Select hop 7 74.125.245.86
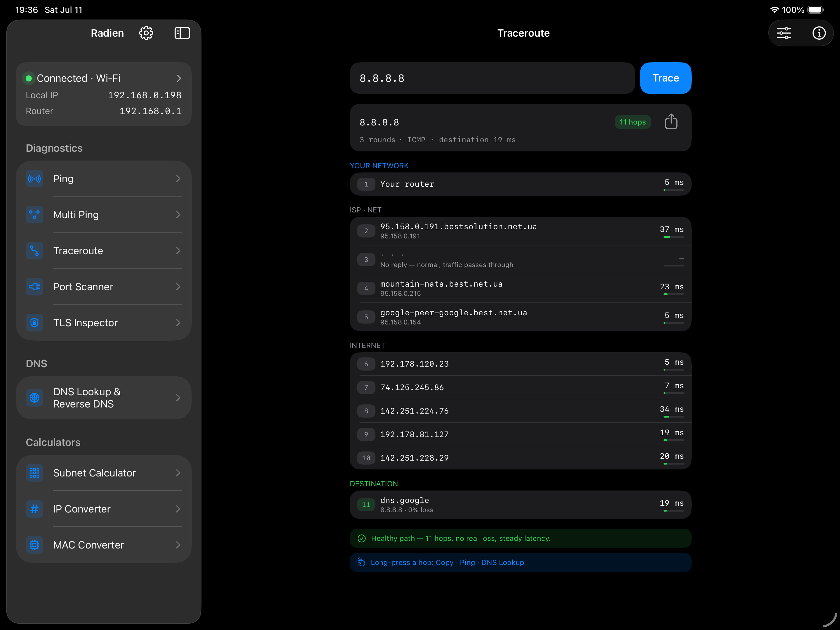Viewport: 840px width, 630px height. tap(520, 387)
